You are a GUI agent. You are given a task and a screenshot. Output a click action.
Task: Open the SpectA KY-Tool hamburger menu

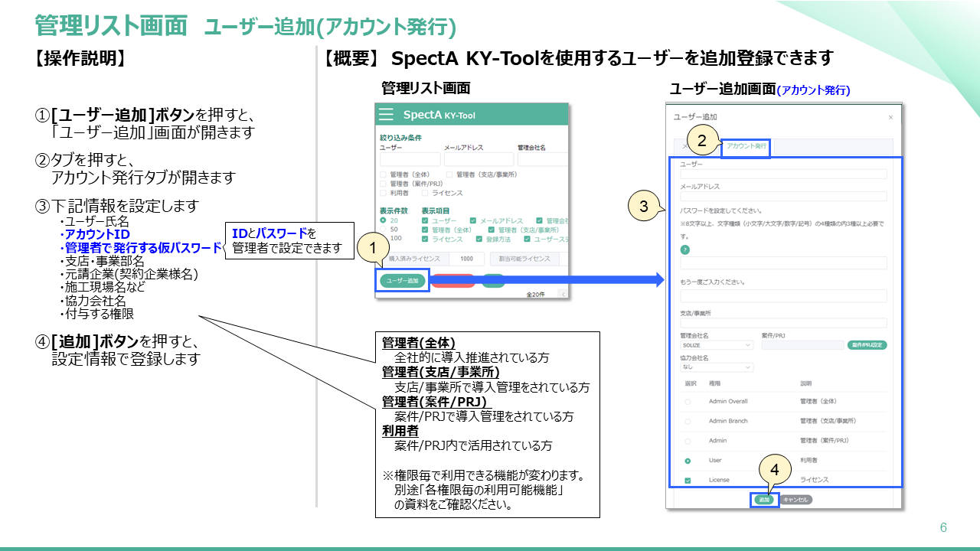[x=387, y=115]
